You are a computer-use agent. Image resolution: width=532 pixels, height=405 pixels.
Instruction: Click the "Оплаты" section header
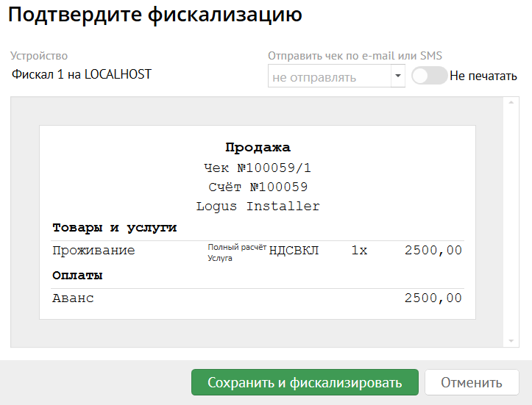point(77,276)
